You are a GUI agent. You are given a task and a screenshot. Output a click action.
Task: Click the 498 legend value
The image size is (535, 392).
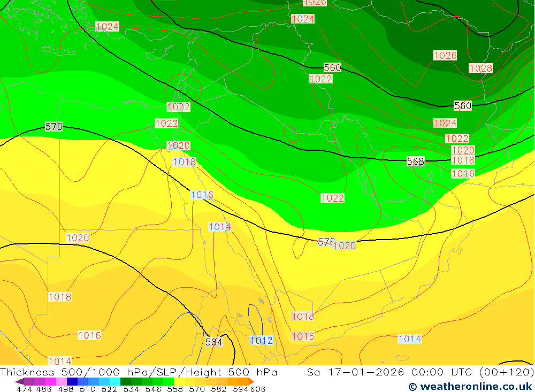coord(65,389)
